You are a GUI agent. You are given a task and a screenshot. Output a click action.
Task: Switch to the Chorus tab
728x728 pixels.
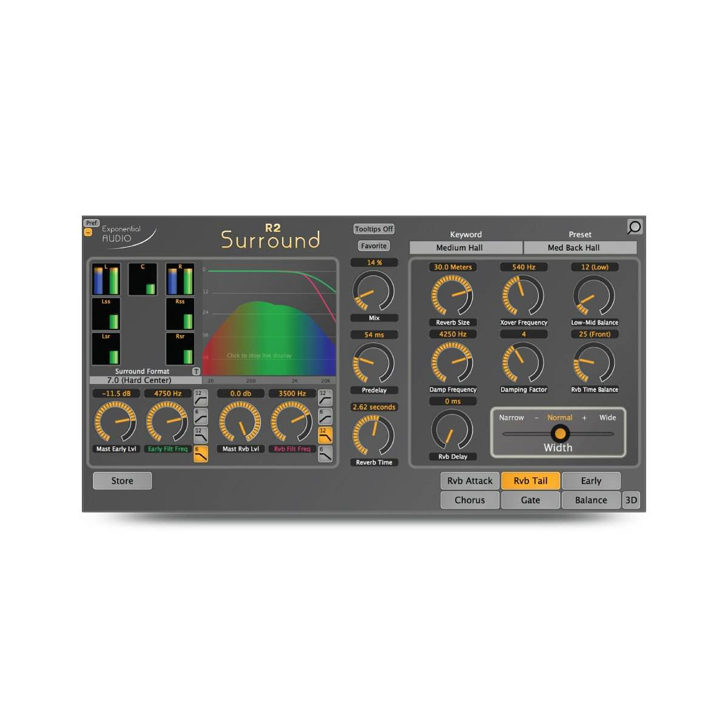(x=470, y=500)
